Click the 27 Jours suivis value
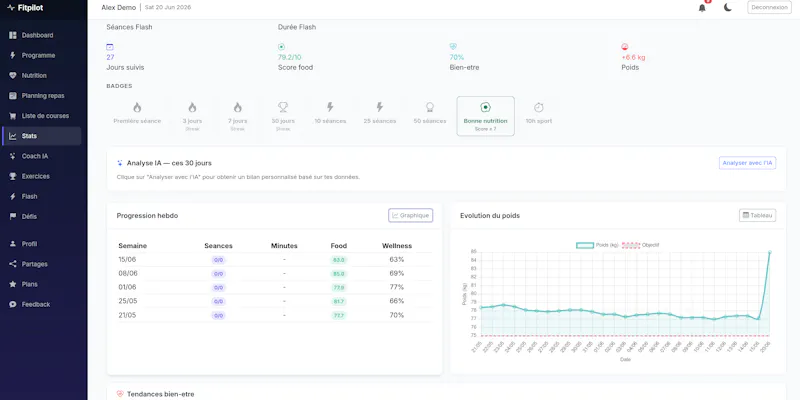Viewport: 800px width, 400px height. (x=110, y=57)
